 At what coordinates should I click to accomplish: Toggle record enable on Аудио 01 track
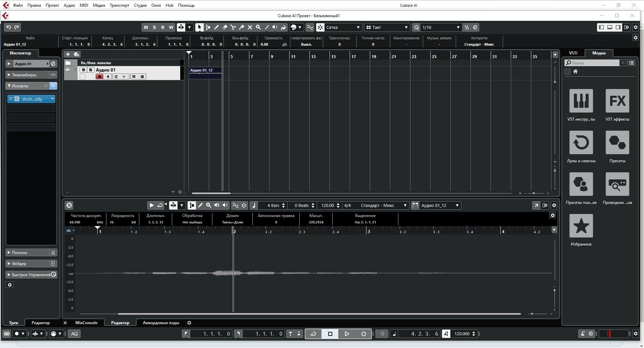click(100, 77)
